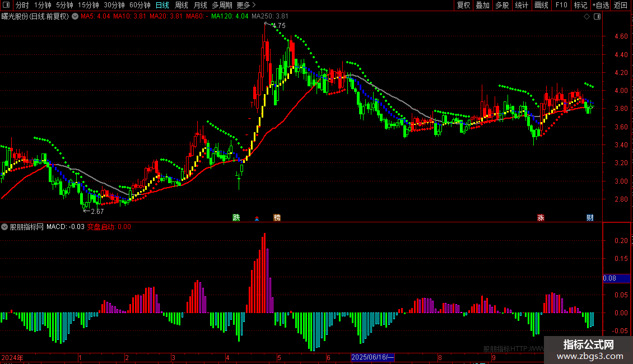Click the 2024年 year label on time axis
The height and width of the screenshot is (364, 633).
point(12,357)
